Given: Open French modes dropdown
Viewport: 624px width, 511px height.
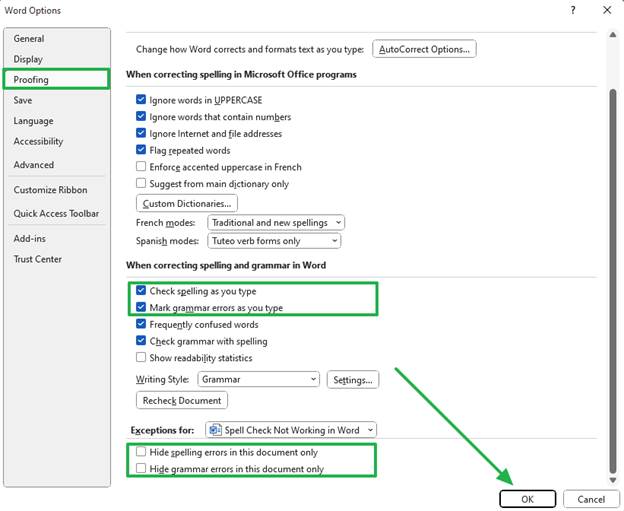Looking at the screenshot, I should [276, 222].
